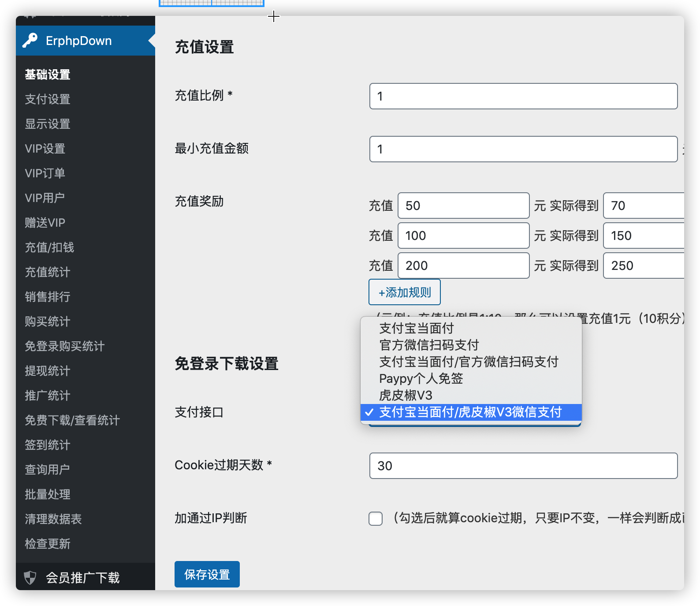Open 批量处理 menu entry
700x606 pixels.
(48, 494)
